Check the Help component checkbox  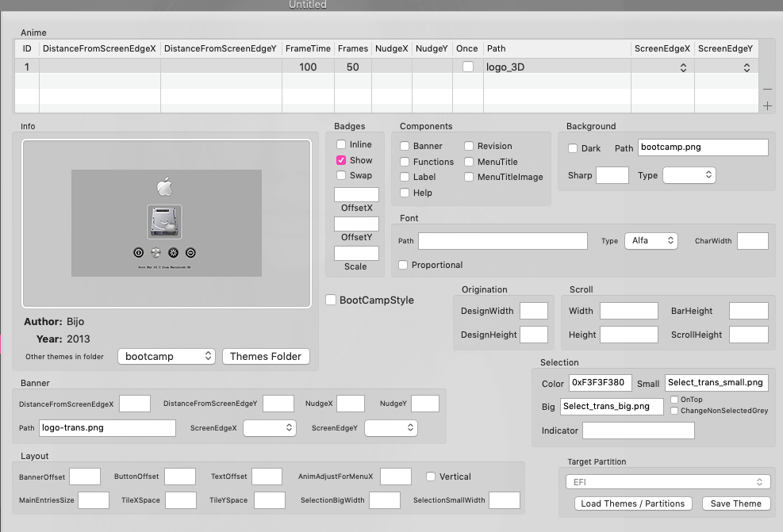(x=405, y=193)
